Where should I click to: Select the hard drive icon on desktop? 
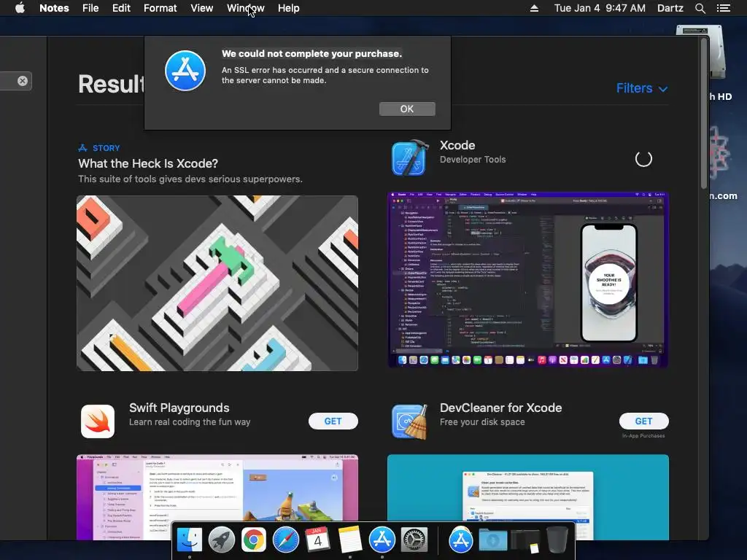coord(700,52)
